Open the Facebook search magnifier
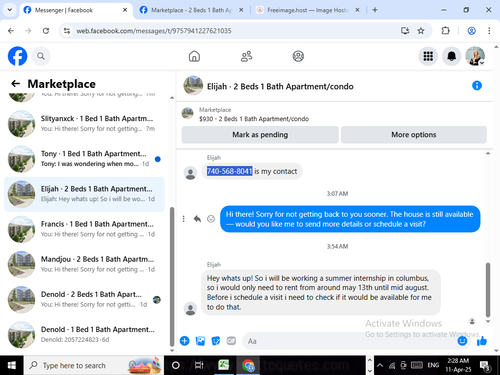The image size is (500, 375). [x=41, y=56]
